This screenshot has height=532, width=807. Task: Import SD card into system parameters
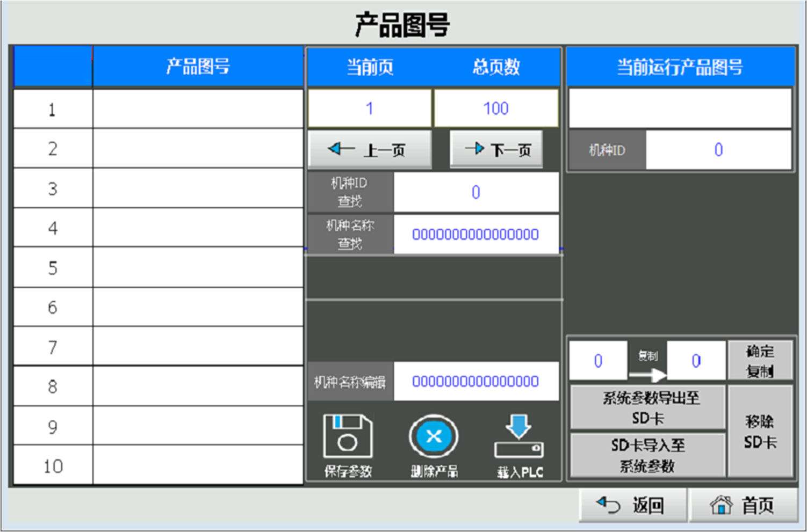pos(648,455)
